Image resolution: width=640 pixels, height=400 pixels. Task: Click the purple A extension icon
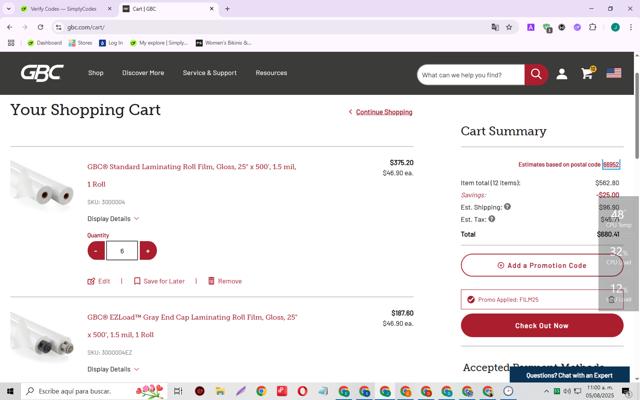(x=531, y=27)
